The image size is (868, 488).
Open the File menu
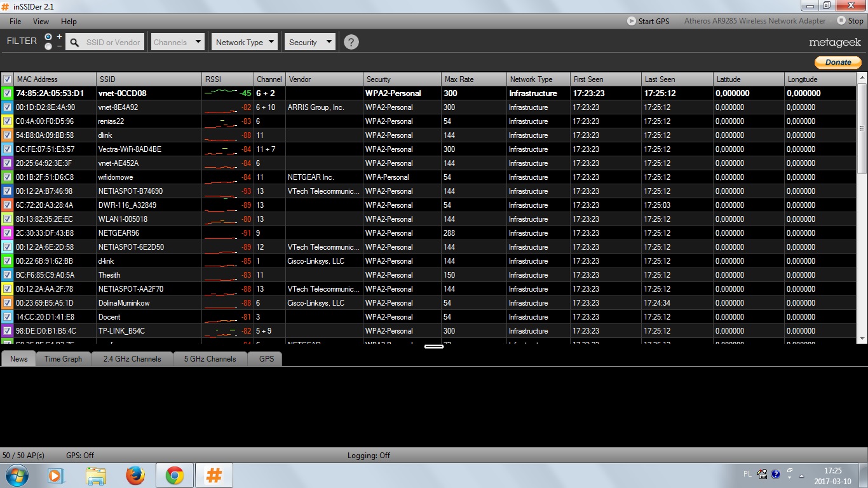pyautogui.click(x=15, y=21)
